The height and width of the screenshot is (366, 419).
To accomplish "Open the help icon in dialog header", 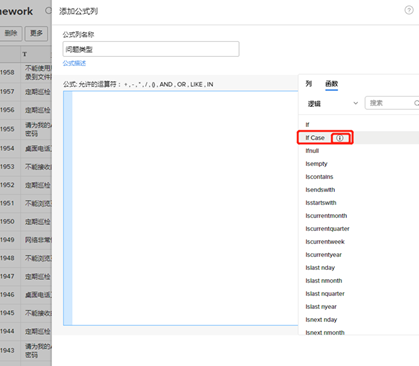I will (409, 10).
